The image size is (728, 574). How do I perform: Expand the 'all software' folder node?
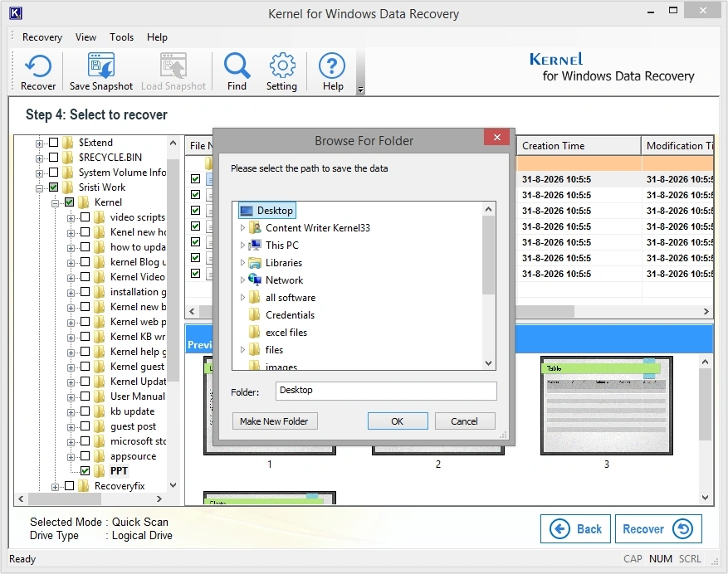click(x=242, y=298)
